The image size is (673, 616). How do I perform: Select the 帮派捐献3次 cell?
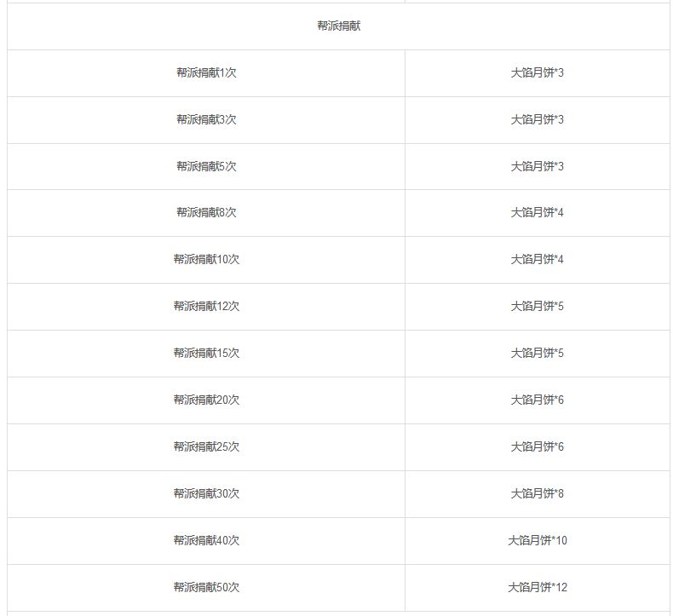pyautogui.click(x=206, y=120)
